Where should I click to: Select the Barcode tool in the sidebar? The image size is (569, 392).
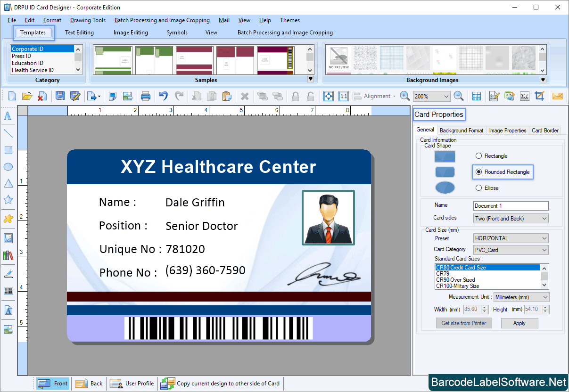point(8,291)
